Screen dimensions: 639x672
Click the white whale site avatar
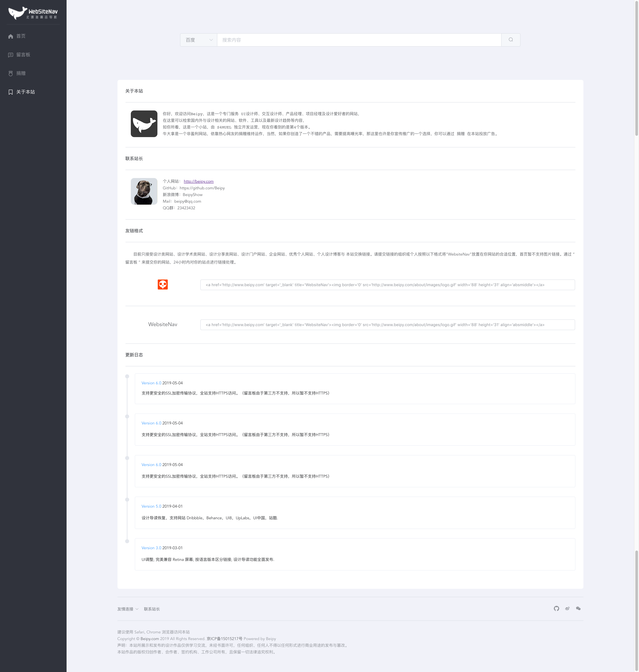click(144, 124)
